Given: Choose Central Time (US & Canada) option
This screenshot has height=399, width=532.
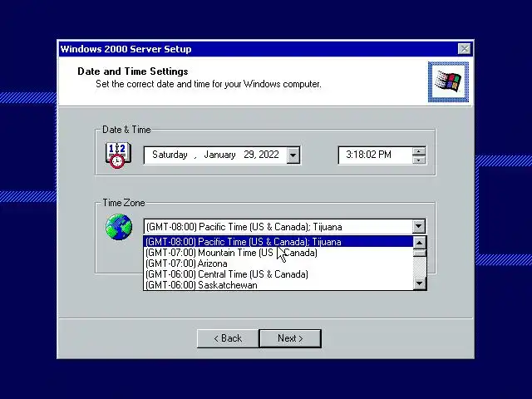Looking at the screenshot, I should click(x=278, y=274).
